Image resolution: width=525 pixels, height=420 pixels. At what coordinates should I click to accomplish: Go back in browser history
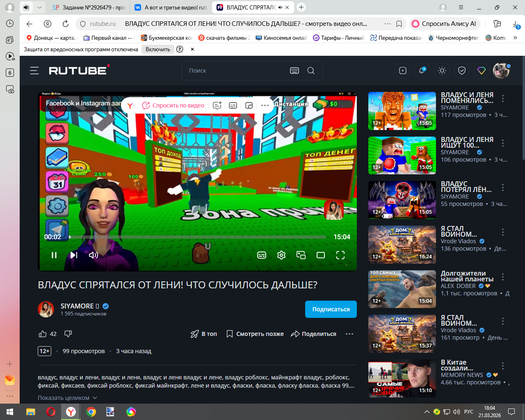29,24
